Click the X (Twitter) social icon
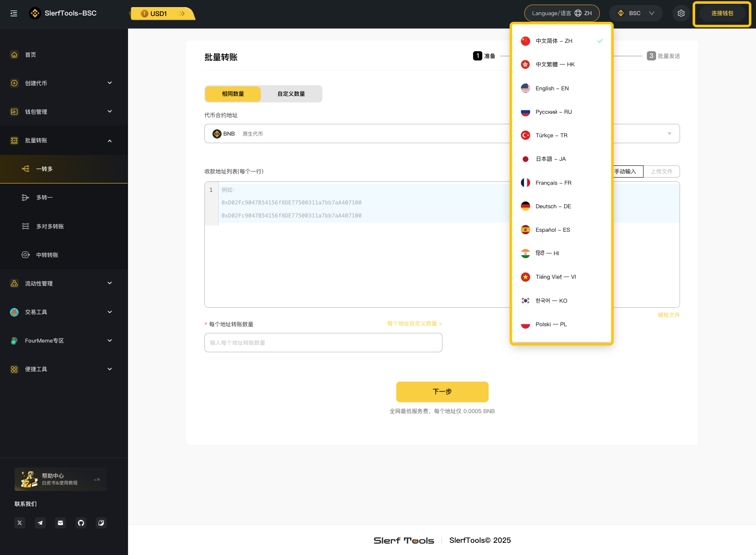The width and height of the screenshot is (756, 555). [20, 523]
